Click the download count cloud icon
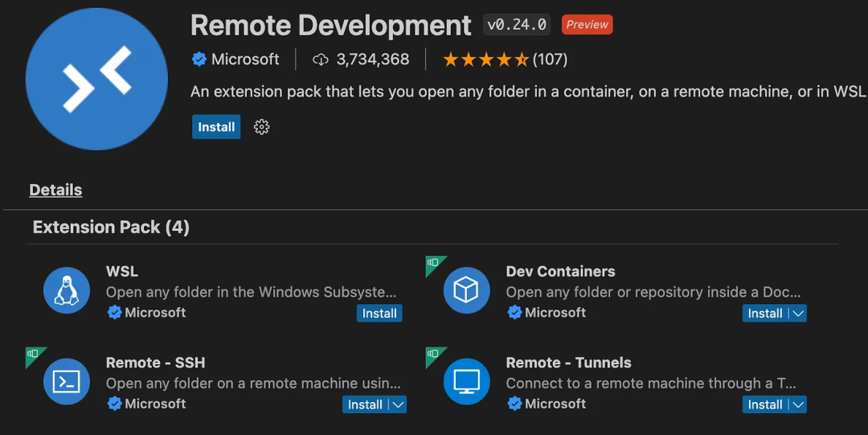Image resolution: width=868 pixels, height=435 pixels. pyautogui.click(x=321, y=60)
